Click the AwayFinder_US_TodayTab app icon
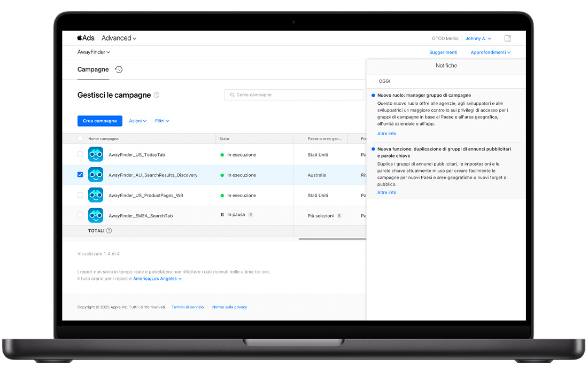Image resolution: width=588 pixels, height=374 pixels. click(x=96, y=154)
